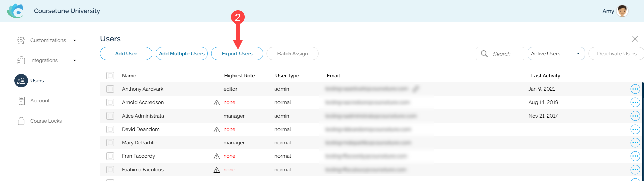The width and height of the screenshot is (644, 181).
Task: Open more options for Alice Administrata
Action: pos(635,116)
